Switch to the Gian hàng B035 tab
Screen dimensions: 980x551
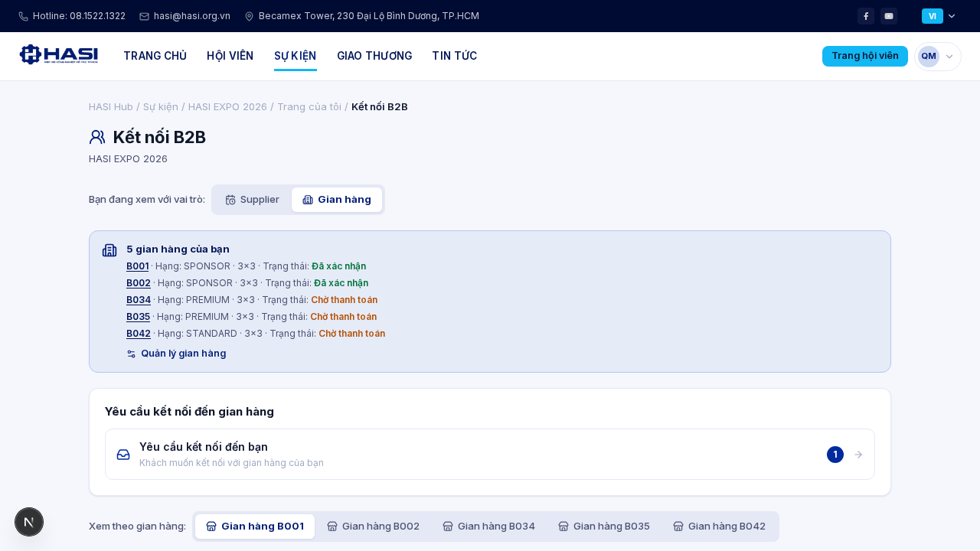[x=604, y=527]
